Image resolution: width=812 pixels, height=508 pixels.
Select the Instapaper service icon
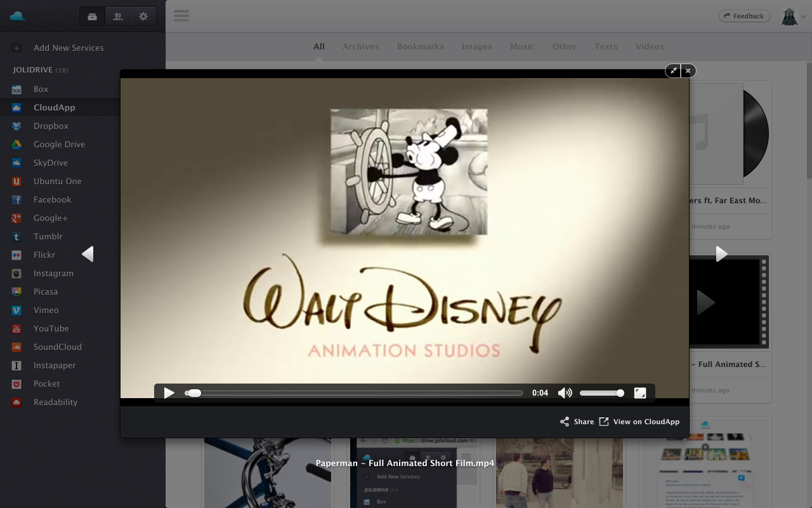click(17, 366)
